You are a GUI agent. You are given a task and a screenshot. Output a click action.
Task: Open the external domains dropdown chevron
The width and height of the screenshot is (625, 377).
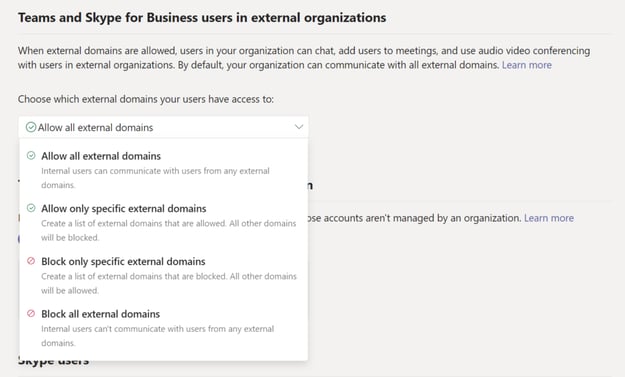click(x=299, y=127)
